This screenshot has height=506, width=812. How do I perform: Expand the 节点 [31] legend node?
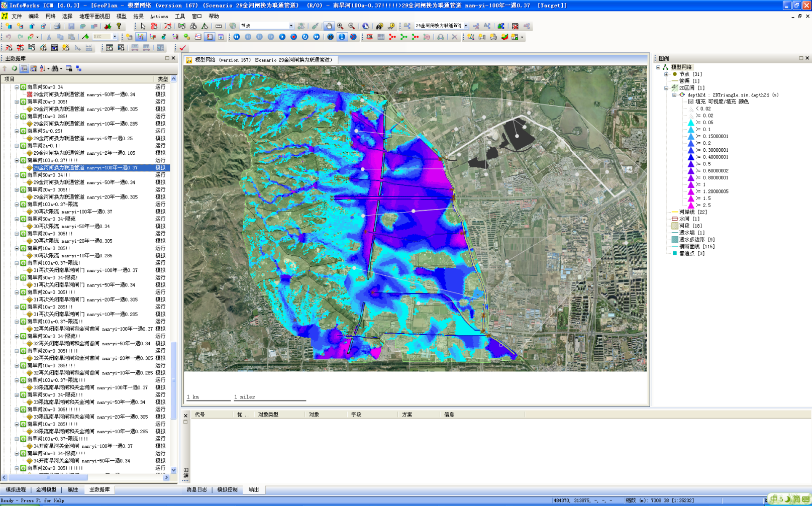666,74
